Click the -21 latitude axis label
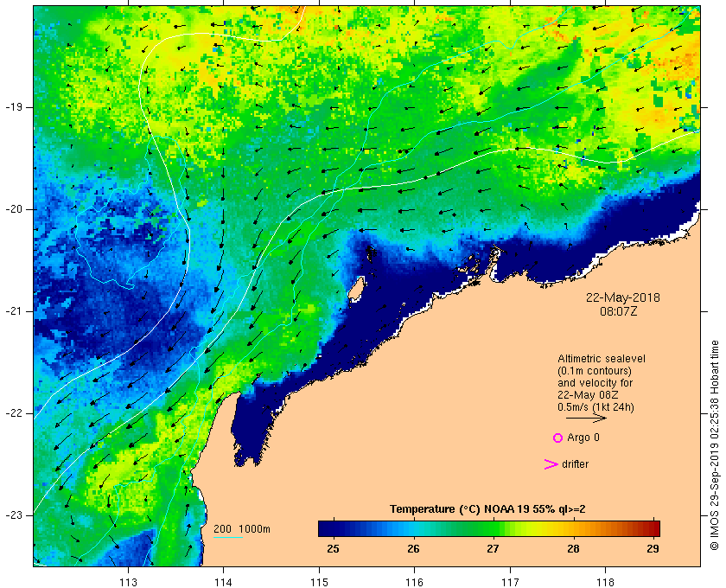The width and height of the screenshot is (726, 588). pyautogui.click(x=13, y=311)
